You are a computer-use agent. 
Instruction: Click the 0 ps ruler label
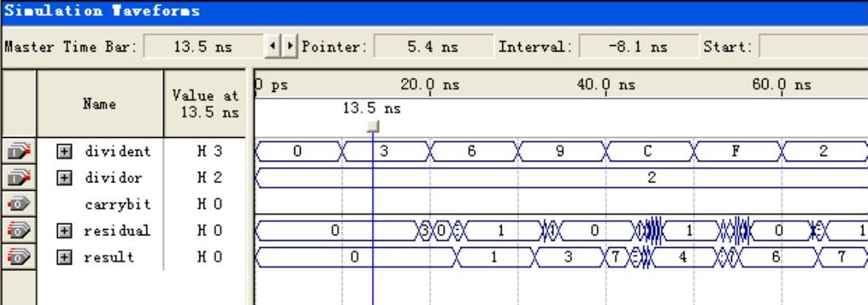[x=271, y=86]
